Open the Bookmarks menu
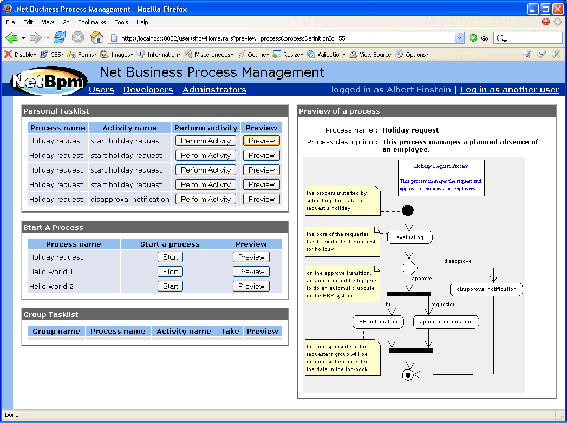Viewport: 567px width, 423px height. (93, 22)
